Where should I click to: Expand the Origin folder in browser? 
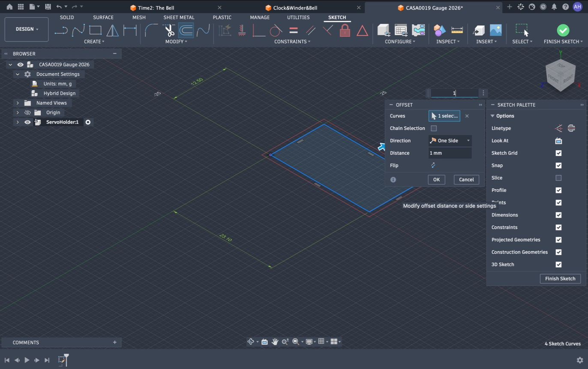tap(18, 113)
